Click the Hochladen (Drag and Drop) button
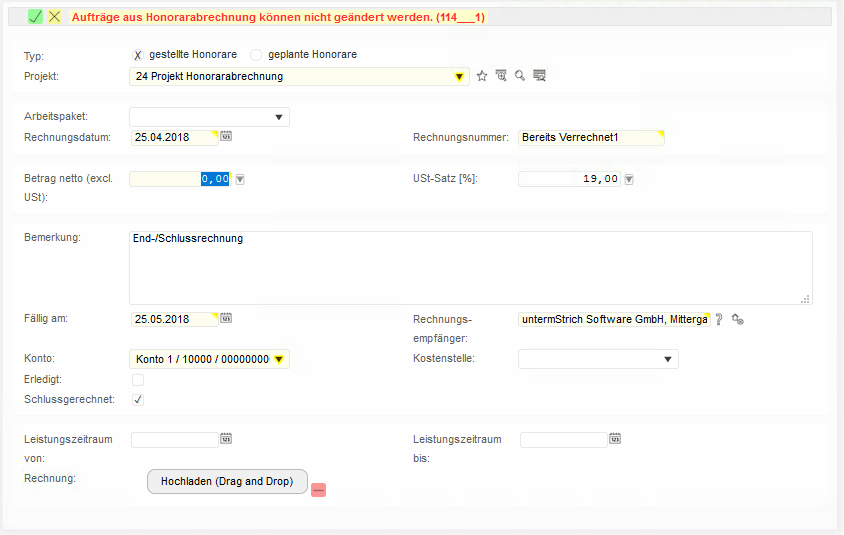Screen dimensions: 844x535 point(227,481)
